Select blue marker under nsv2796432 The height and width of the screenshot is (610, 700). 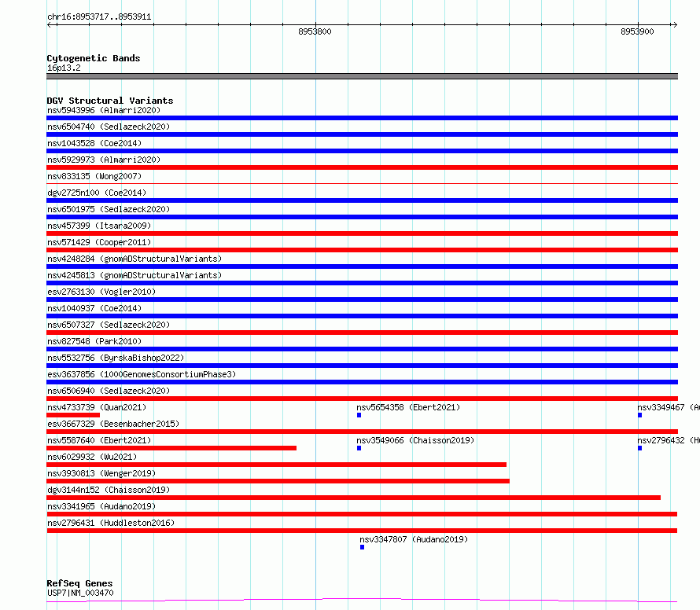pos(639,448)
